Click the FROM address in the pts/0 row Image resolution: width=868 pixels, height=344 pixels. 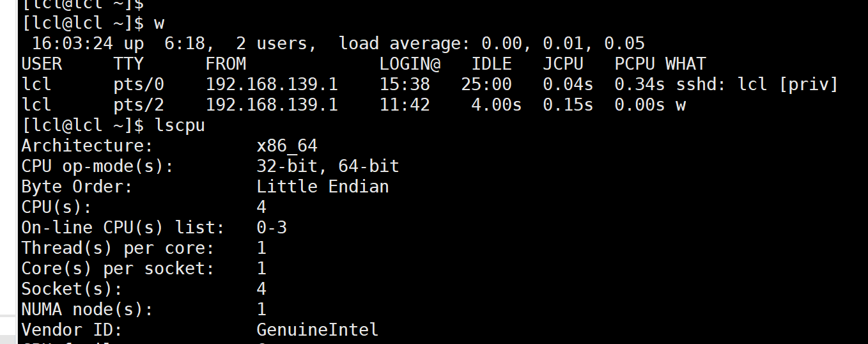click(272, 84)
